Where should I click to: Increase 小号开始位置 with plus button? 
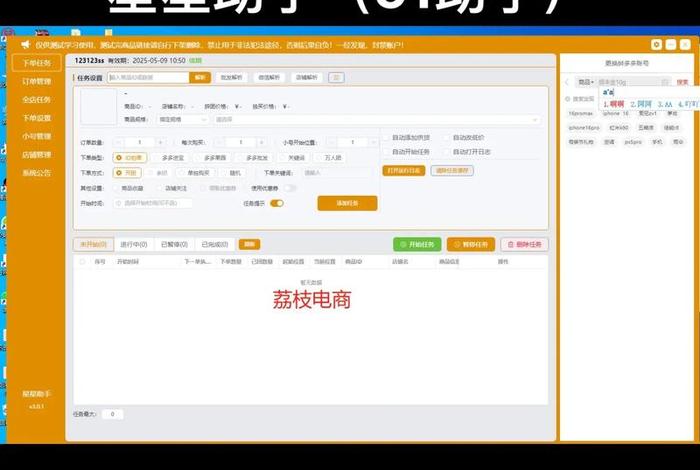coord(373,142)
